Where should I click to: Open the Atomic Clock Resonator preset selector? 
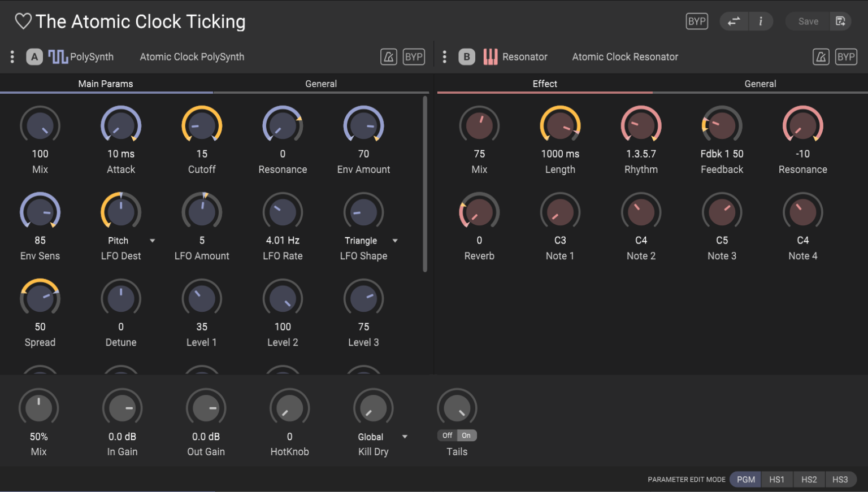click(x=625, y=57)
